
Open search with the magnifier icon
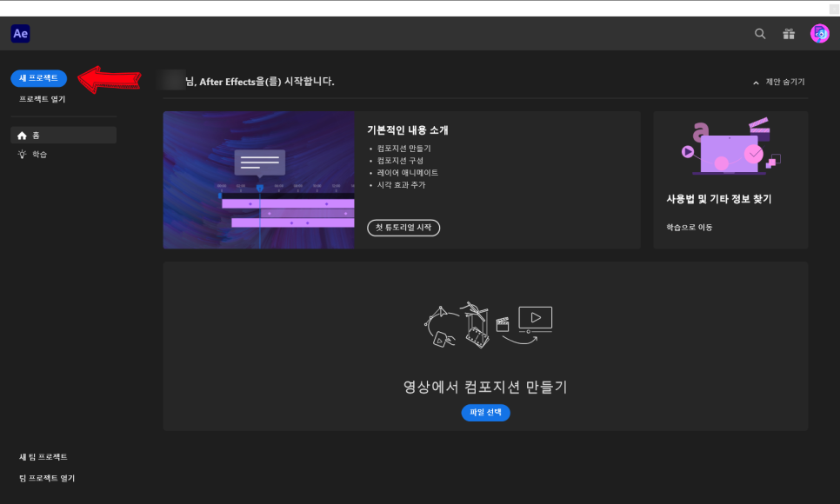pyautogui.click(x=760, y=34)
